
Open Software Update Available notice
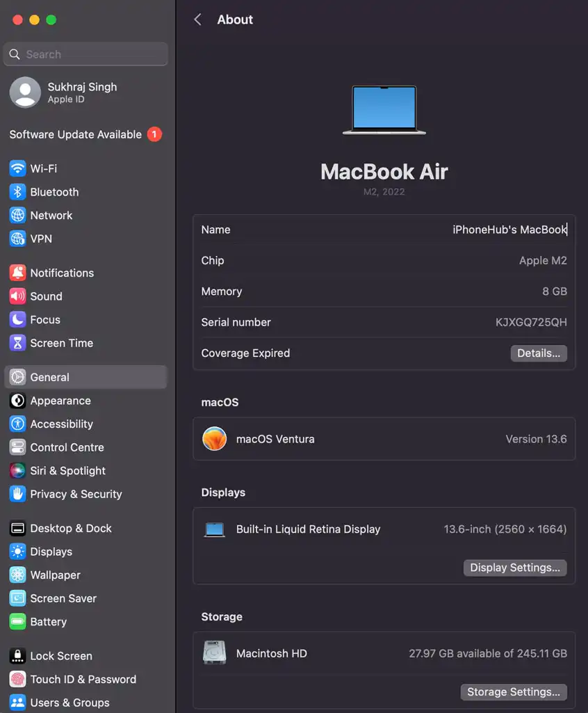[76, 134]
